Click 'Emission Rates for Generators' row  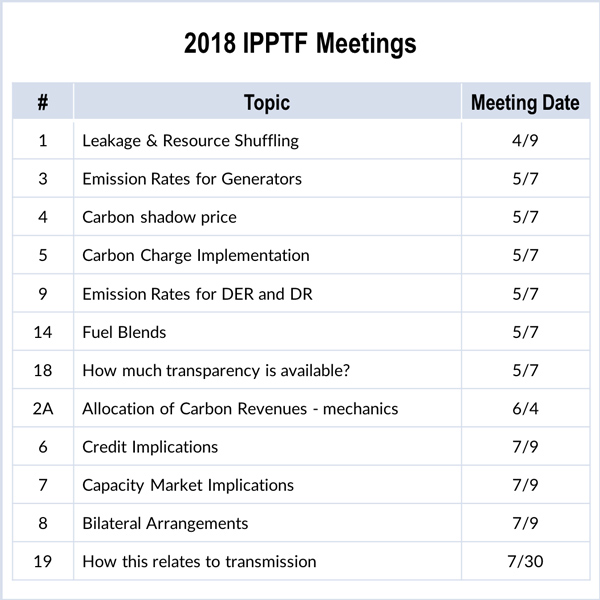(x=192, y=179)
